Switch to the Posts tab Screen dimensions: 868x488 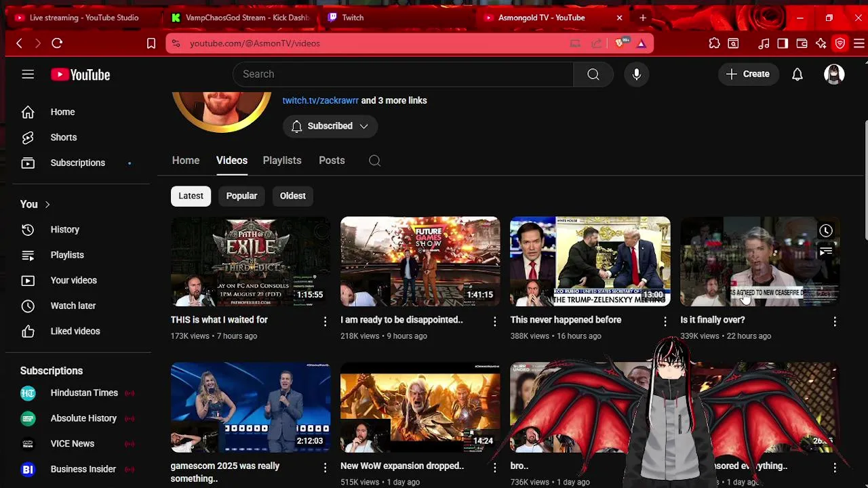(x=332, y=161)
